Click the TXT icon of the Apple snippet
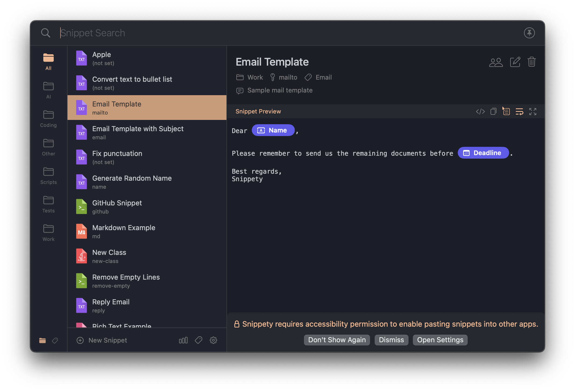The height and width of the screenshot is (392, 575). [x=81, y=58]
